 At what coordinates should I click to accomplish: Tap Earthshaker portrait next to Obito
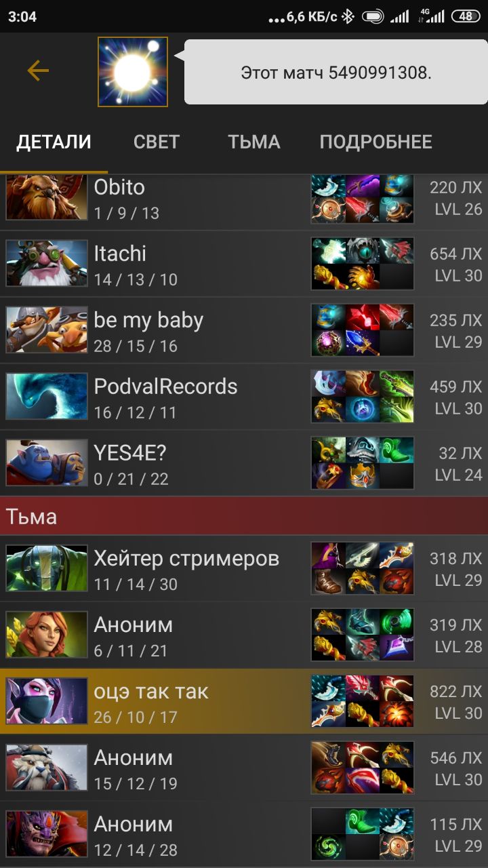47,197
